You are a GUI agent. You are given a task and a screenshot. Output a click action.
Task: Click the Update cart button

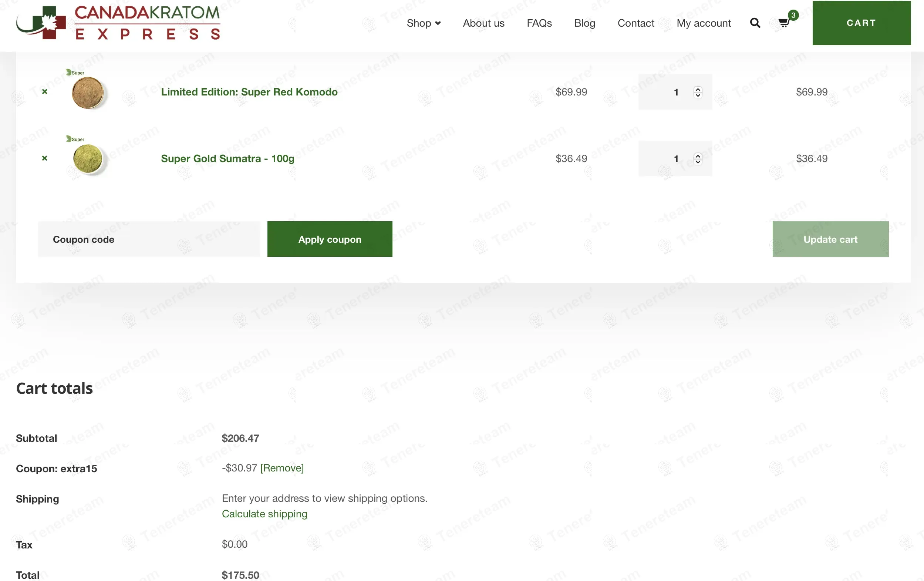click(830, 239)
